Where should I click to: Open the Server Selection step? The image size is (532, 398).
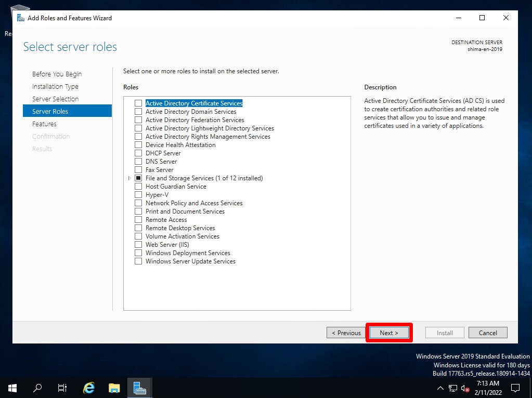click(55, 99)
